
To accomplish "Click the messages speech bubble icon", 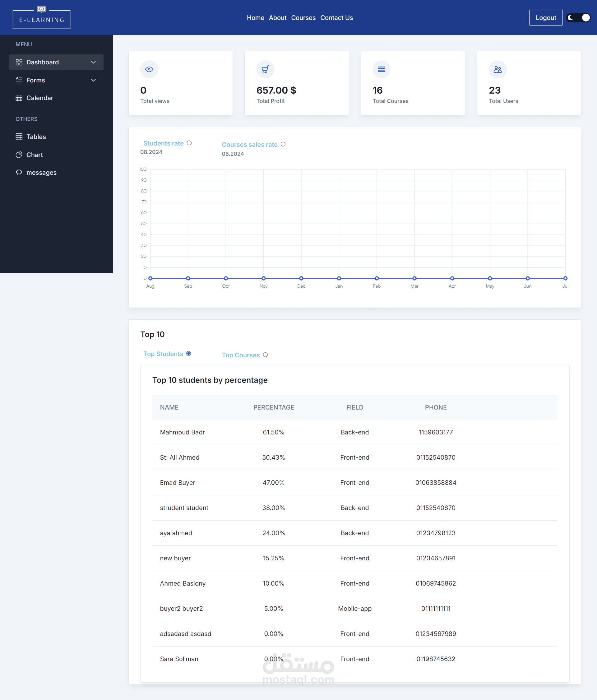I will (19, 172).
